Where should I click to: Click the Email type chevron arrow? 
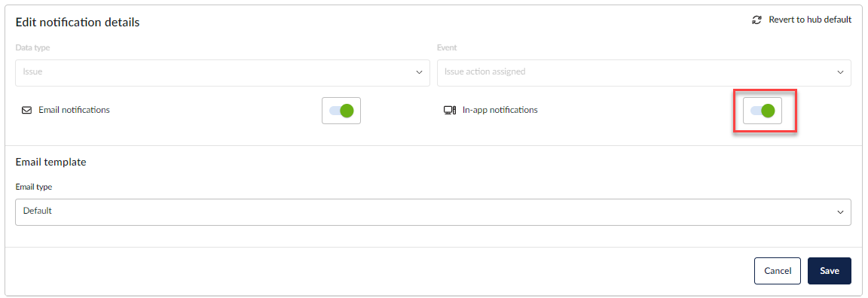(x=840, y=212)
